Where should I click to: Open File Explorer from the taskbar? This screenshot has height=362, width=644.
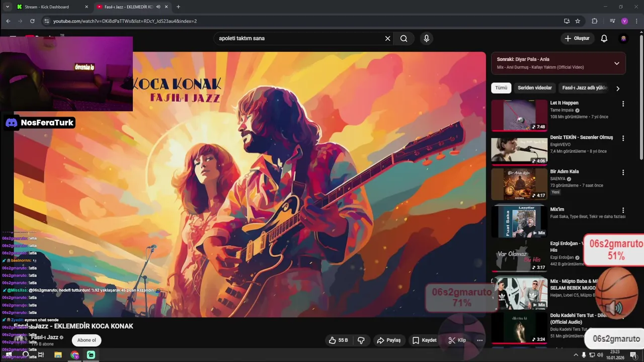58,355
